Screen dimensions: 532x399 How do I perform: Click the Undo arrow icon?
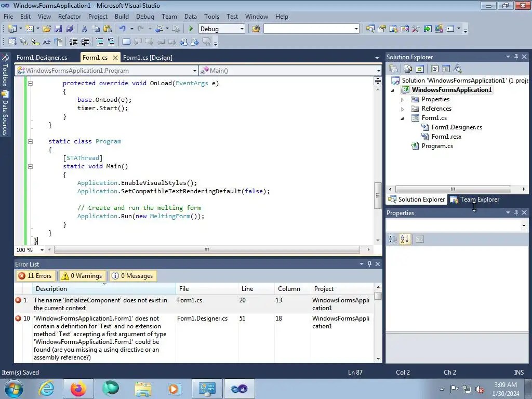[123, 29]
